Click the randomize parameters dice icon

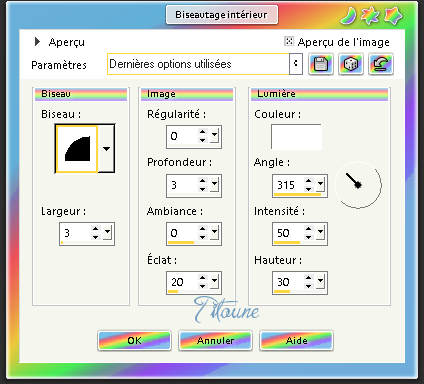pos(351,64)
